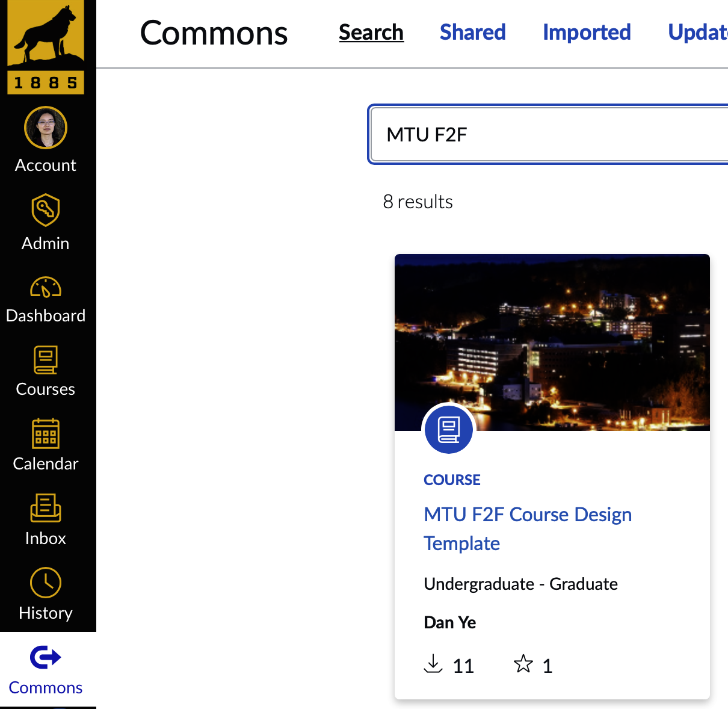Click the download count icon on card
The height and width of the screenshot is (709, 728).
[x=433, y=664]
